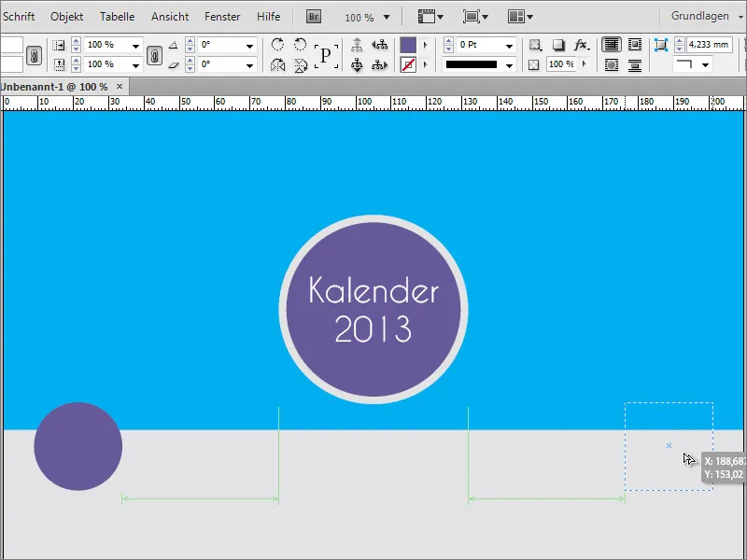Open the fx effects menu
This screenshot has height=560, width=747.
click(581, 45)
